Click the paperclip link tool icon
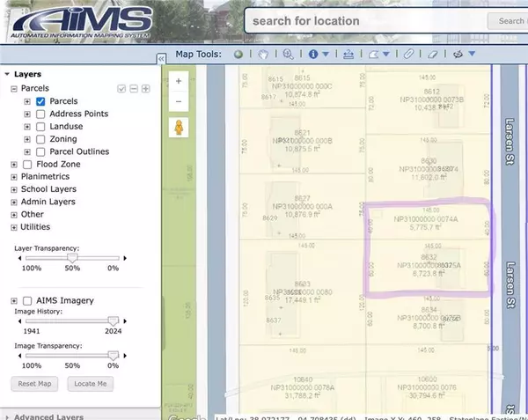Image resolution: width=528 pixels, height=420 pixels. pos(408,54)
